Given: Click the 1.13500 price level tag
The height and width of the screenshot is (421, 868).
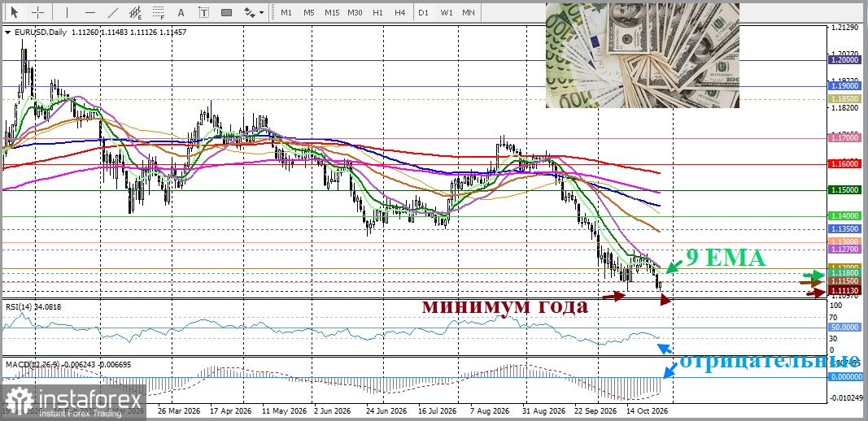Looking at the screenshot, I should tap(844, 228).
